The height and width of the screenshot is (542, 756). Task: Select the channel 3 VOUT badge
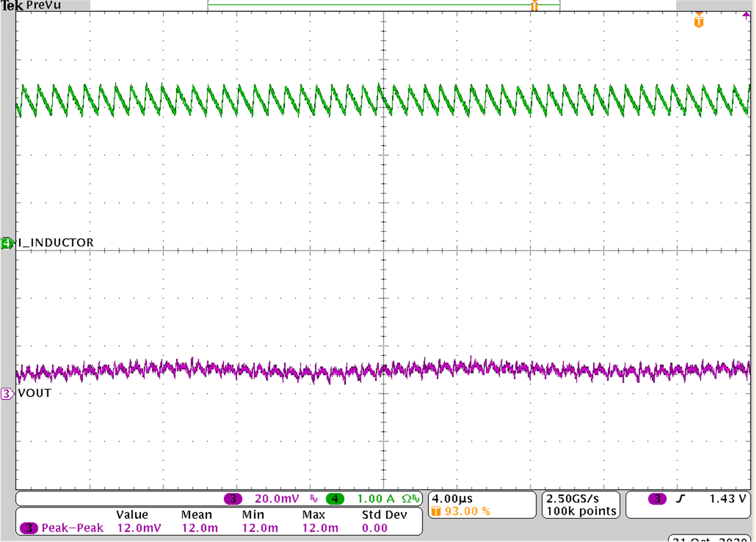[x=5, y=394]
